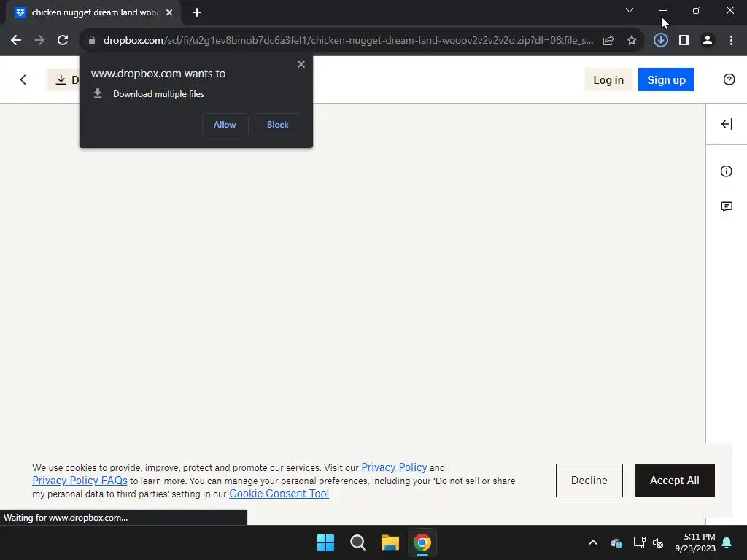The height and width of the screenshot is (560, 747).
Task: Open the Chrome downloads icon
Action: (660, 41)
